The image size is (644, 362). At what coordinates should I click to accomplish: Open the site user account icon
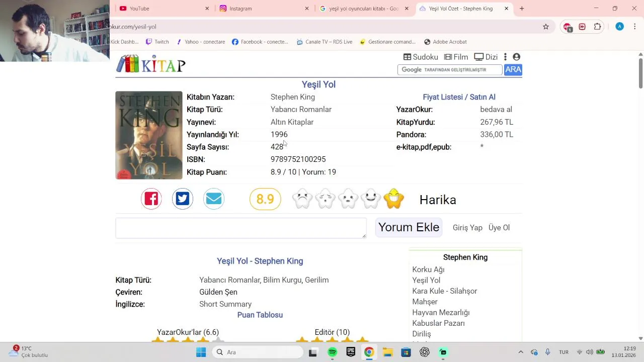tap(516, 57)
